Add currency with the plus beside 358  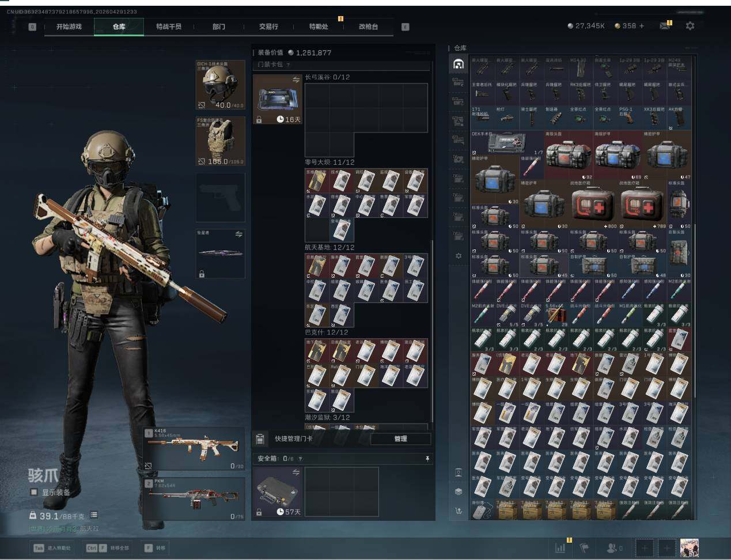[642, 26]
